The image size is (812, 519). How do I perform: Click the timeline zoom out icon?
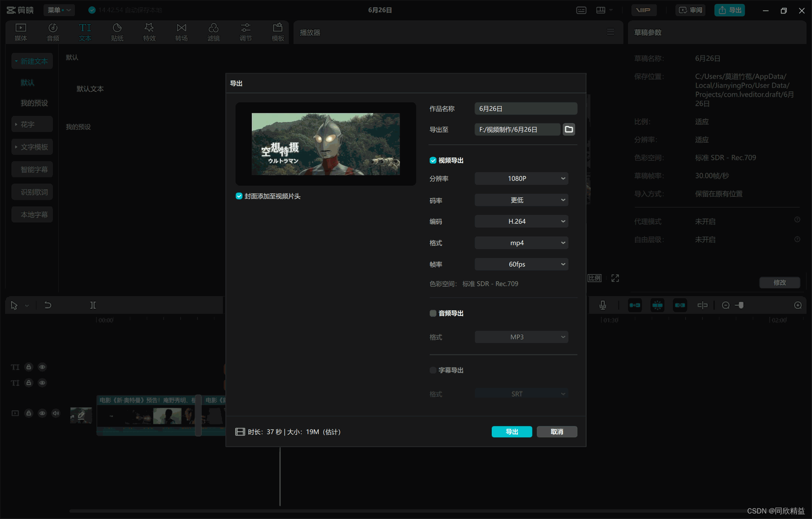726,305
